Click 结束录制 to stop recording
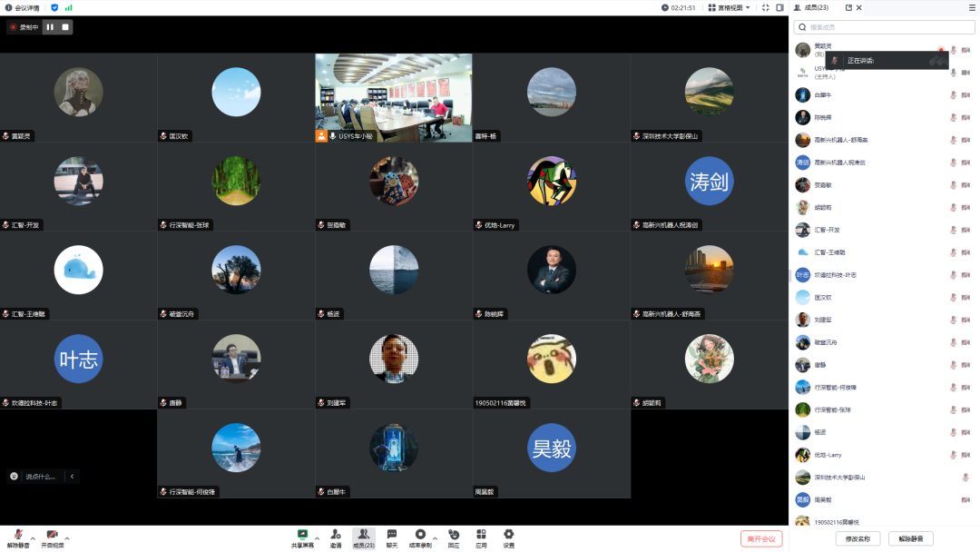Screen dimensions: 980x552 (x=420, y=537)
